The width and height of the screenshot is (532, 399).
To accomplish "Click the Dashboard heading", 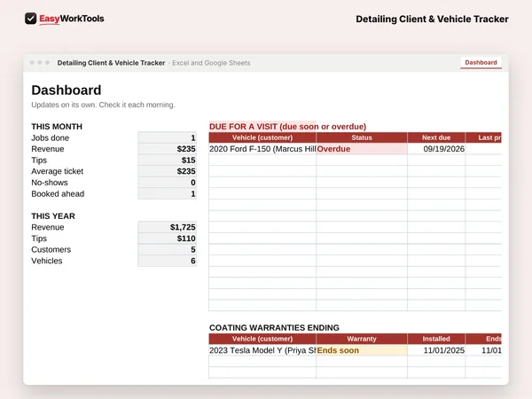I will pyautogui.click(x=66, y=90).
